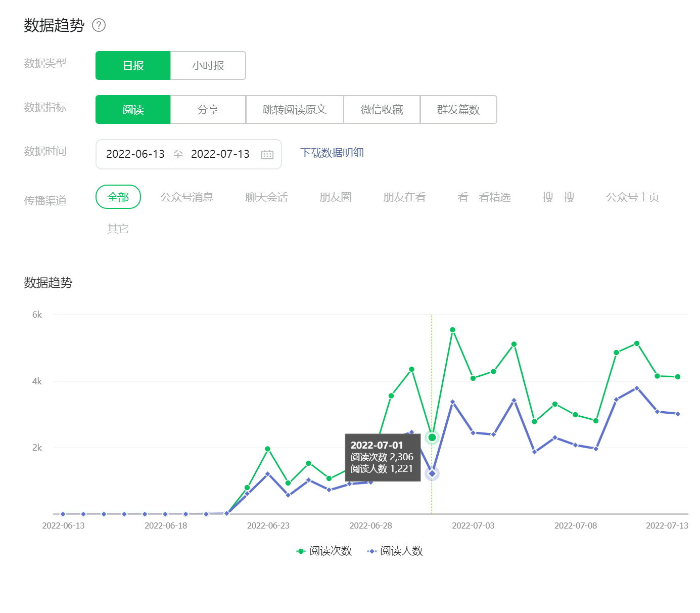This screenshot has height=613, width=700.
Task: Select the 群发篇数 metric tab
Action: coord(458,109)
